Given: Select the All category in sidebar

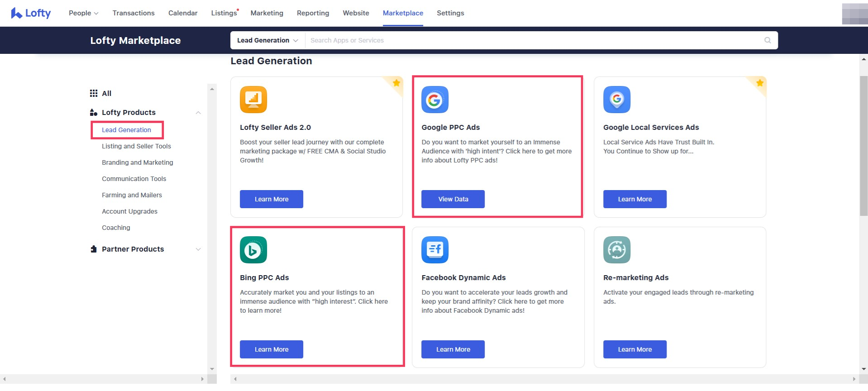Looking at the screenshot, I should (x=106, y=94).
